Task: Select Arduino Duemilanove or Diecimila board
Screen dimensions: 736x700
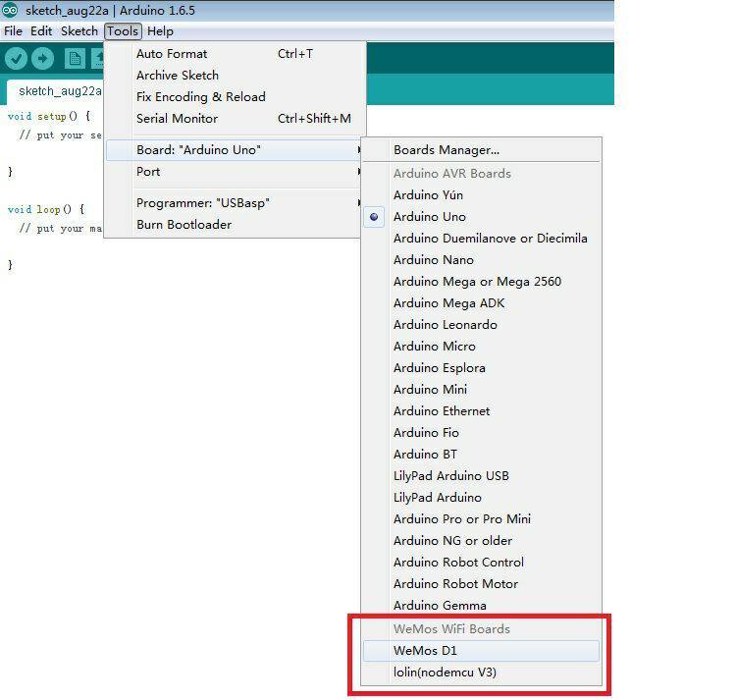Action: click(481, 239)
